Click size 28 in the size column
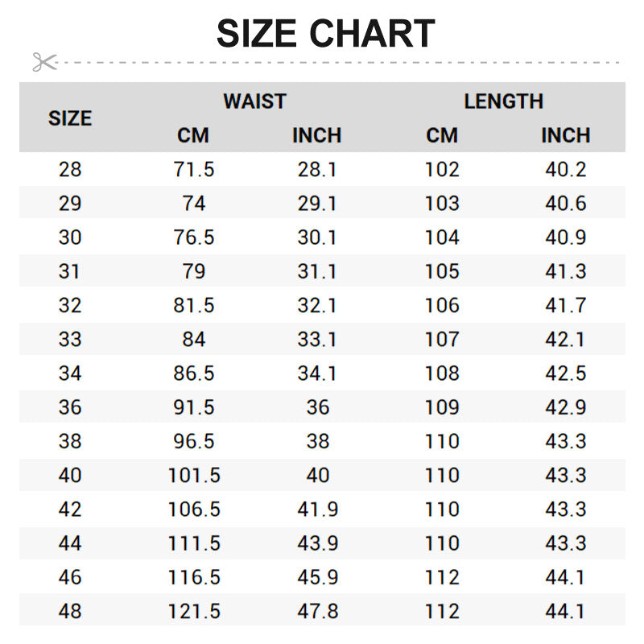644x644 pixels. coord(70,170)
